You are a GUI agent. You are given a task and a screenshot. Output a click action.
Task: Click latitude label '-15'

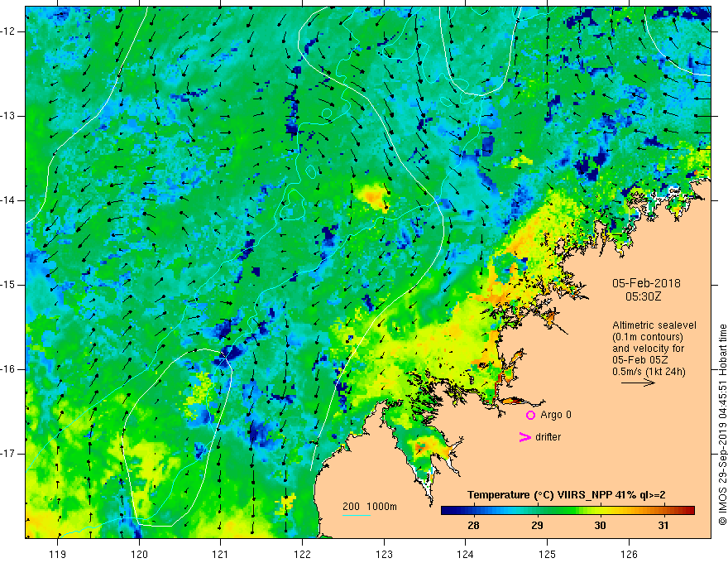[x=8, y=285]
